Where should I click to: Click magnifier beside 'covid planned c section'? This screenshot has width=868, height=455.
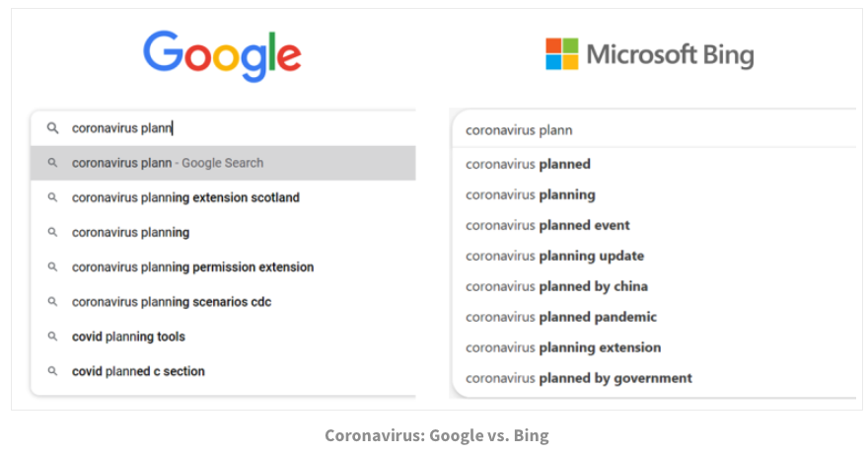(x=52, y=371)
